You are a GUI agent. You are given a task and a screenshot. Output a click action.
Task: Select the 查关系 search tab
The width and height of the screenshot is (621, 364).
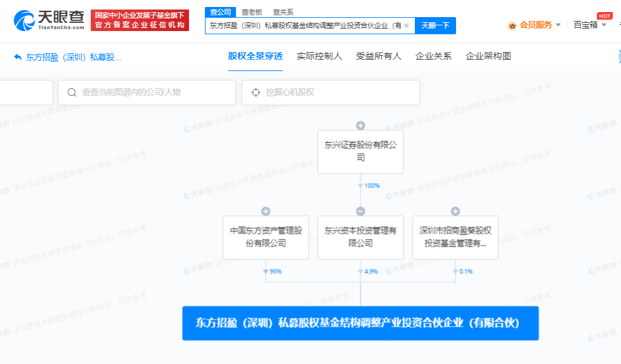tap(283, 12)
